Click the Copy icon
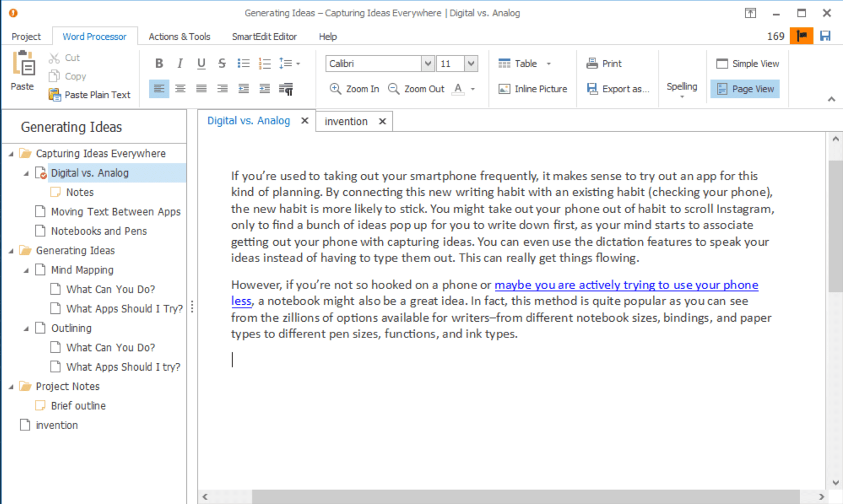 click(x=54, y=76)
